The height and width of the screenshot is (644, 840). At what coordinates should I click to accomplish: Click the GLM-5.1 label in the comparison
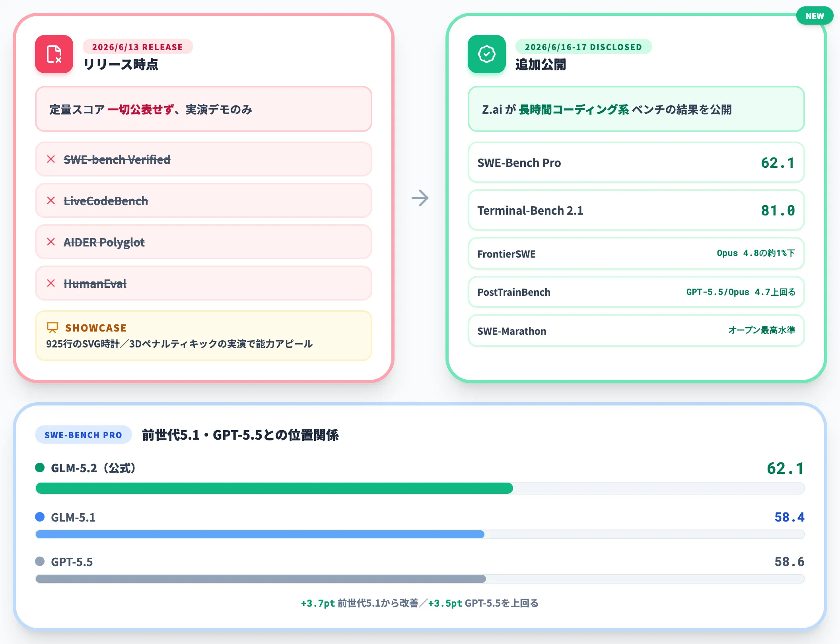pos(73,518)
